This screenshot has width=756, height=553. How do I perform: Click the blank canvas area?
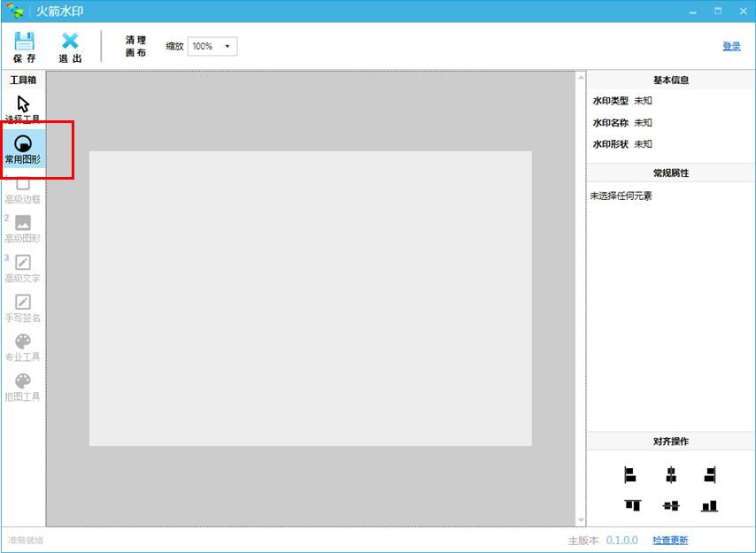coord(310,296)
